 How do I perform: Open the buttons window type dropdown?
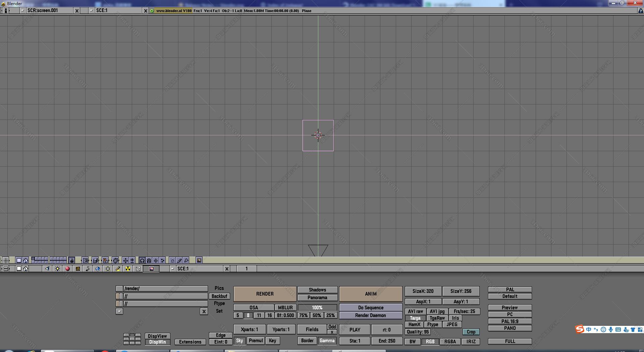[6, 269]
